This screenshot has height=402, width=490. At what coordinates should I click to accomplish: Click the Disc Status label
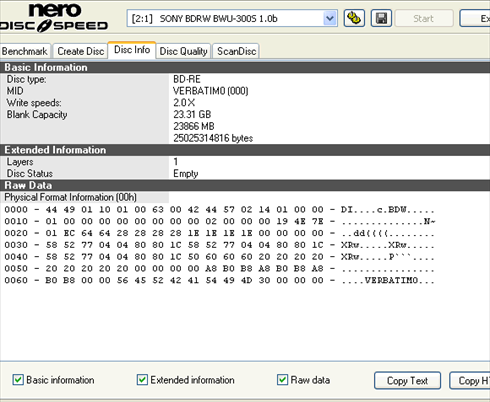(30, 174)
